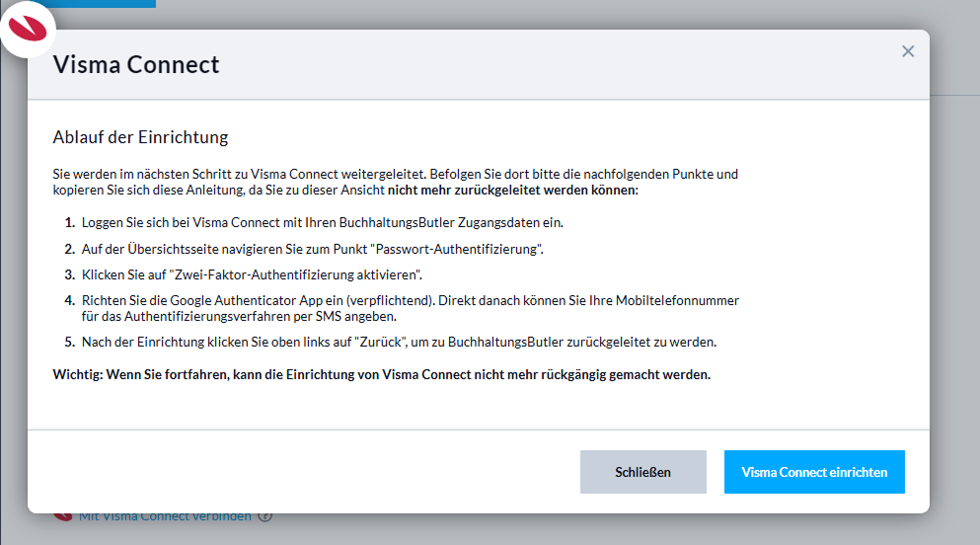Close the Visma Connect dialog with X
The width and height of the screenshot is (980, 545).
point(908,51)
